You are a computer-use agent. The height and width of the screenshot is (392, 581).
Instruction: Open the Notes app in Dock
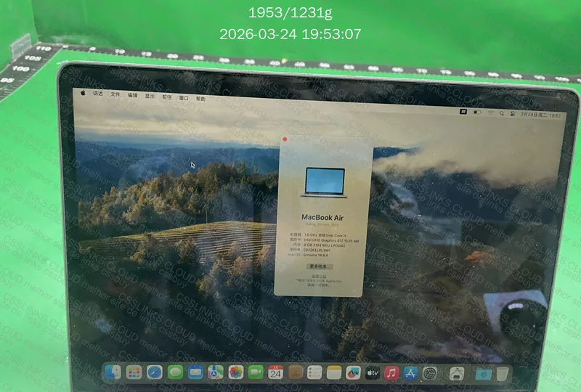click(x=334, y=372)
